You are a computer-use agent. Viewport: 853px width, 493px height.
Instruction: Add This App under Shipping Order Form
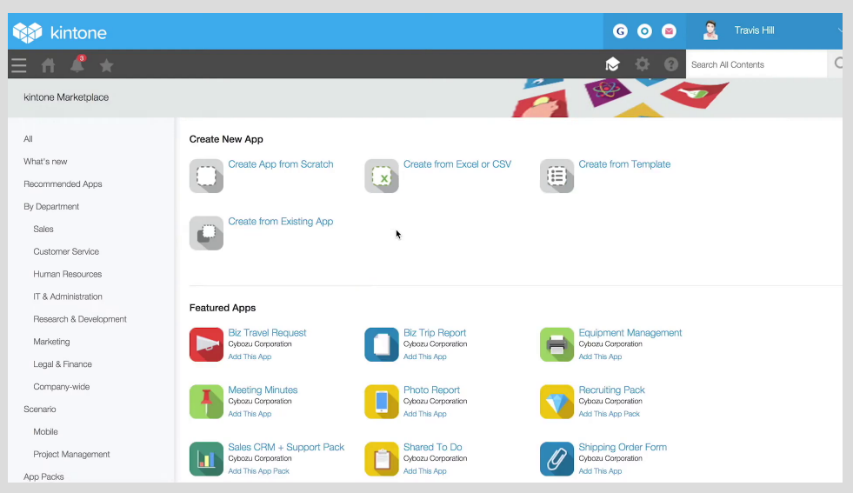pos(600,471)
